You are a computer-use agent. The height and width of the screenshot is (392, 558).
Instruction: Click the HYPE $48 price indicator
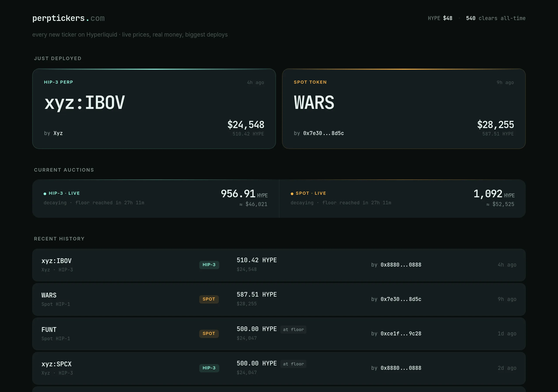pos(440,18)
